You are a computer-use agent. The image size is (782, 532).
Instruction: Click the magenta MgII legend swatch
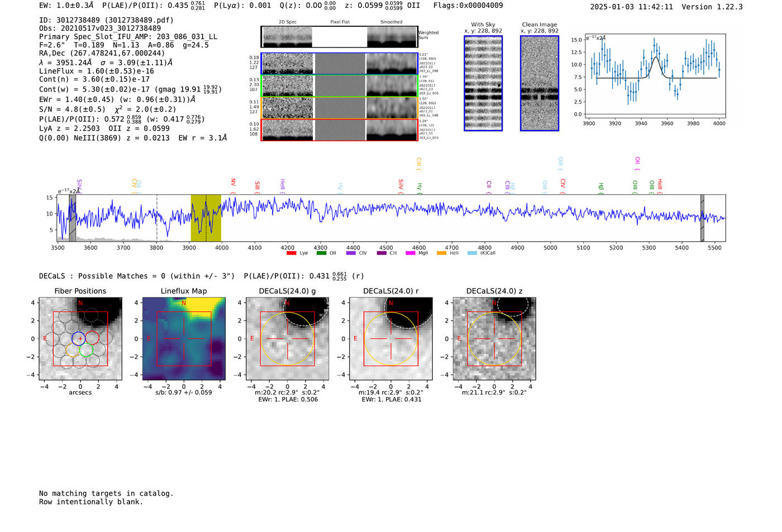pos(411,253)
